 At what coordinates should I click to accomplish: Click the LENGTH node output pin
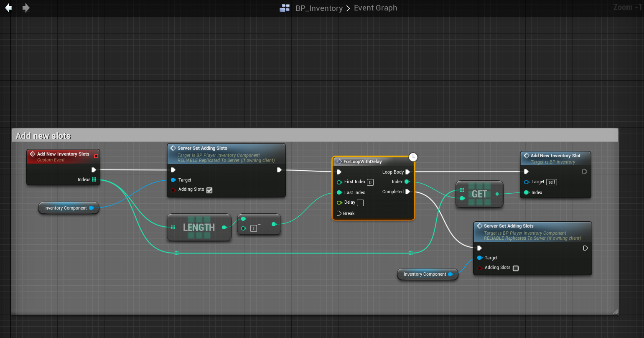(x=224, y=227)
